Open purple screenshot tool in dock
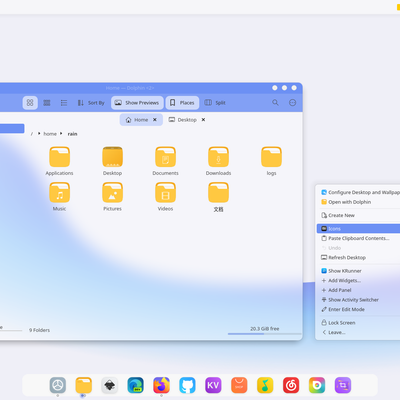Viewport: 400px width, 400px height. pyautogui.click(x=343, y=385)
